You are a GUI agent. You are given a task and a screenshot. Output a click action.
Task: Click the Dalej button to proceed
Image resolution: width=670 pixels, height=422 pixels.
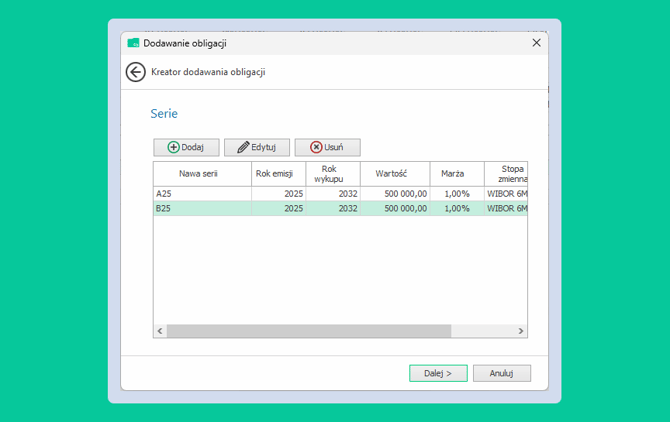[438, 373]
